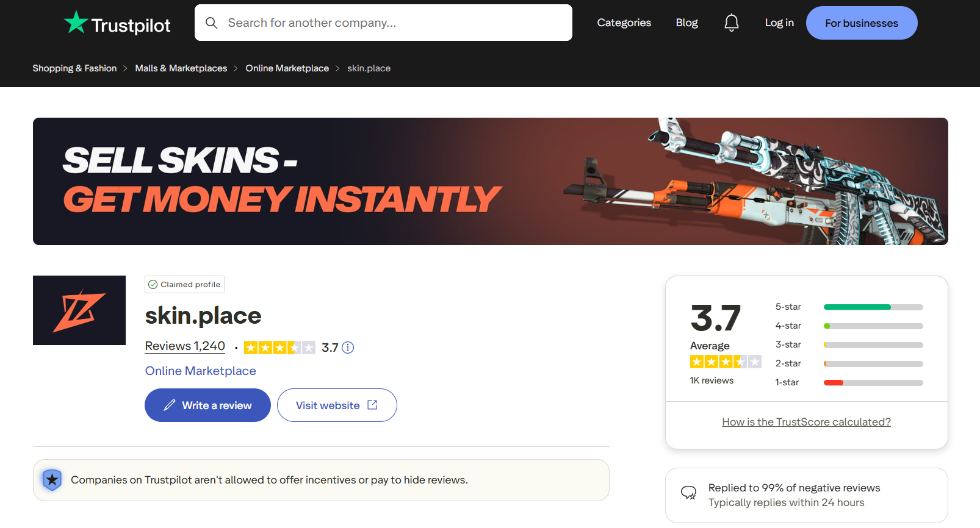This screenshot has width=980, height=528.
Task: Open Malls & Marketplaces breadcrumb
Action: tap(181, 68)
